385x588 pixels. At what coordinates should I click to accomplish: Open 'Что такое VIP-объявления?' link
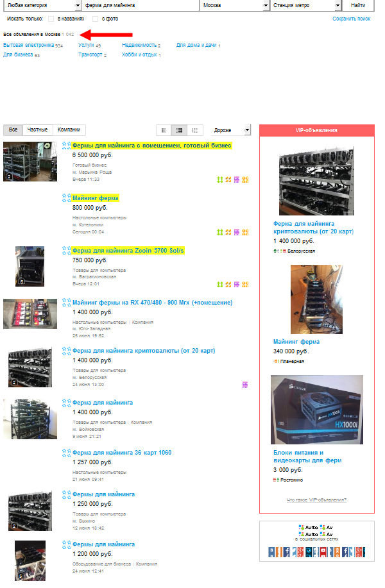(316, 500)
